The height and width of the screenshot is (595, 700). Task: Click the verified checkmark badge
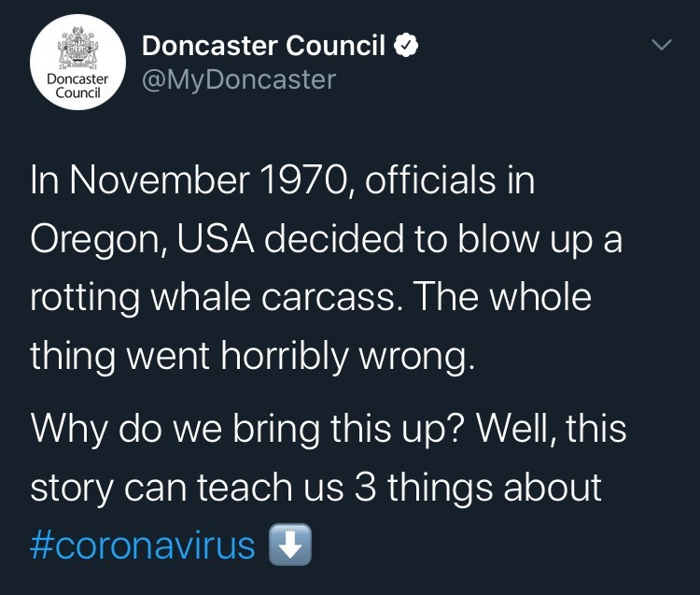point(407,45)
